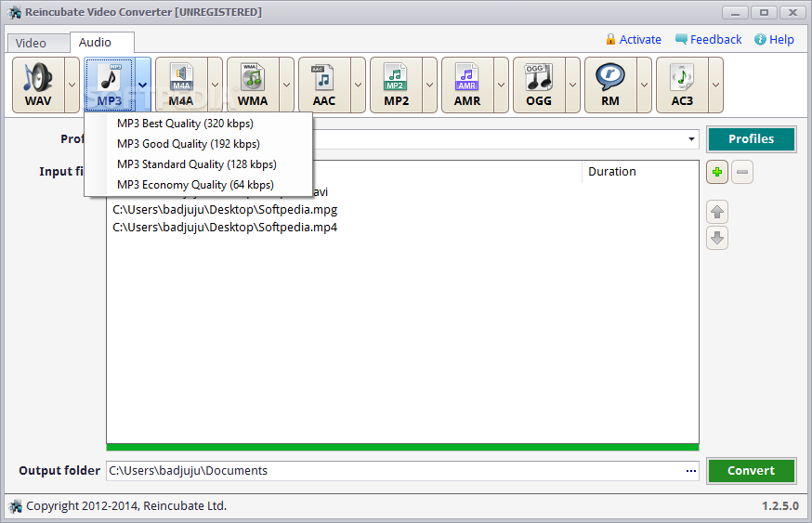Image resolution: width=812 pixels, height=523 pixels.
Task: Expand the OGG presets dropdown arrow
Action: coord(572,85)
